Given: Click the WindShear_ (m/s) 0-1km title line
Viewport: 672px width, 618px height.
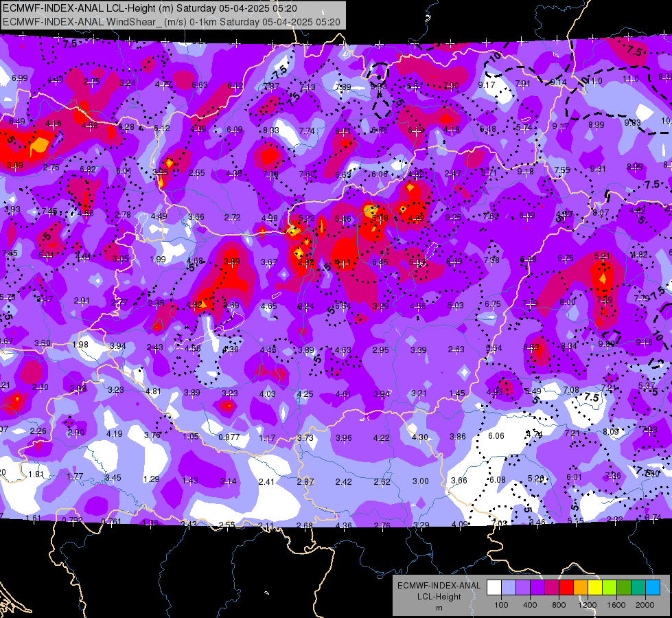Looking at the screenshot, I should click(172, 22).
